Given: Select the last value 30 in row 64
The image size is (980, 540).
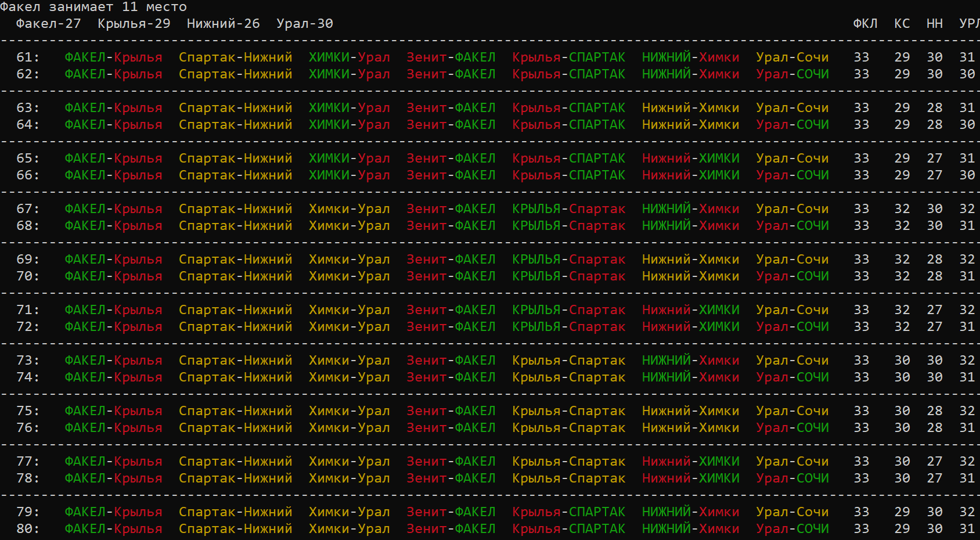Looking at the screenshot, I should [x=967, y=125].
